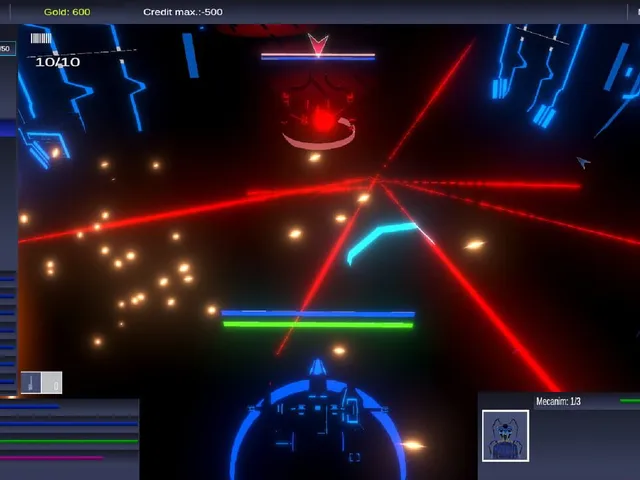Select the blue player ship
The image size is (640, 480).
click(x=318, y=420)
